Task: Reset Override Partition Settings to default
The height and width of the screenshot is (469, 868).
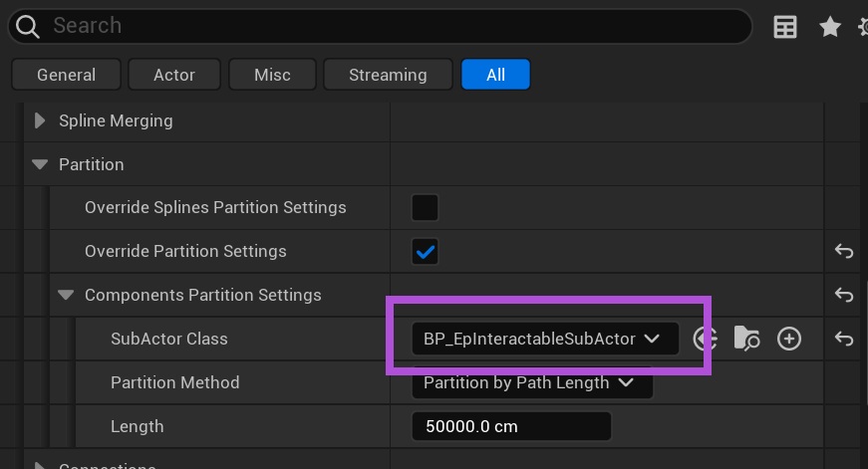Action: coord(844,252)
